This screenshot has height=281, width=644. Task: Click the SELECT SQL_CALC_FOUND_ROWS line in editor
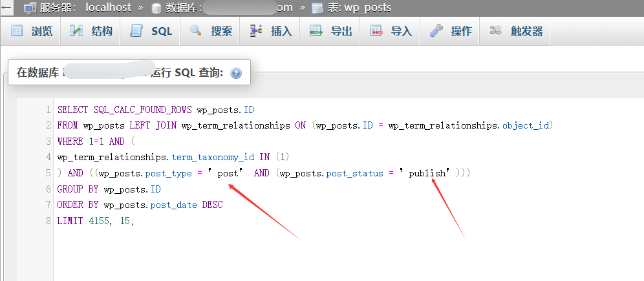coord(156,110)
